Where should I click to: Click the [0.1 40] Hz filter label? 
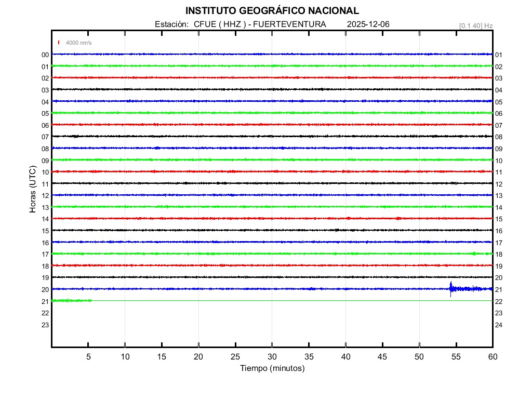475,25
